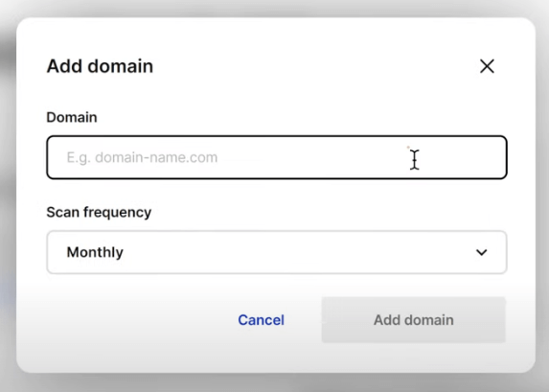The image size is (549, 392).
Task: Click the cross icon at top right
Action: (x=487, y=66)
